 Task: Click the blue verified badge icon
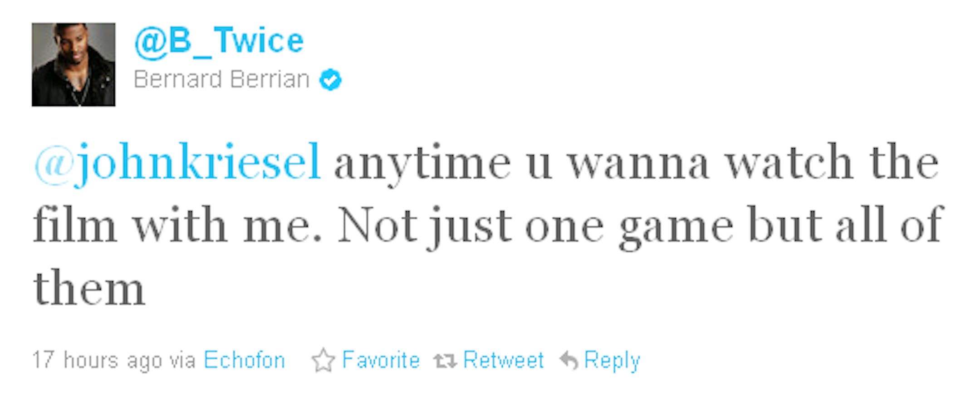point(330,80)
